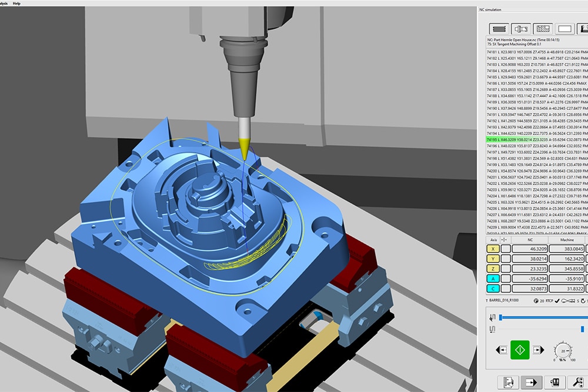Tick the checkbox next to axis C
Image resolution: width=588 pixels, height=392 pixels.
[506, 289]
